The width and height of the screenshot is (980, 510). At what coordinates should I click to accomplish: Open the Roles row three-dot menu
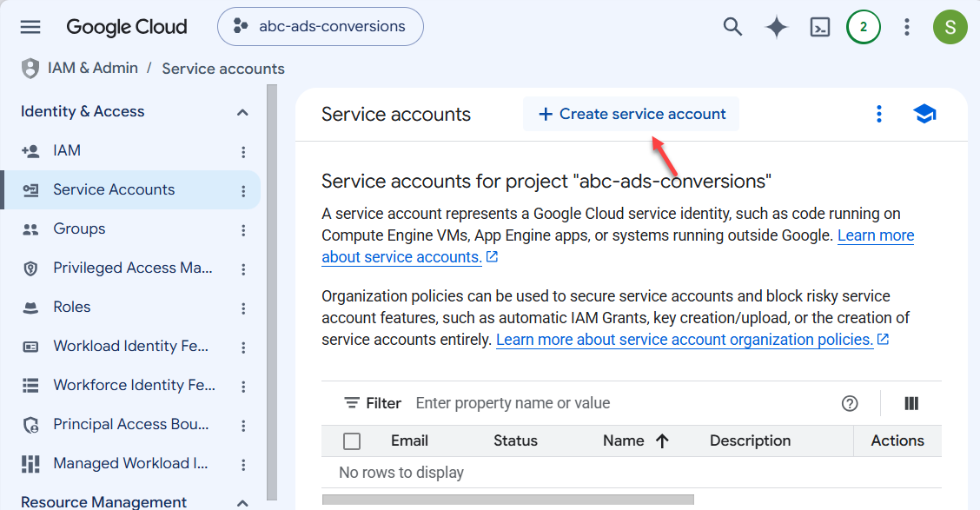point(243,308)
